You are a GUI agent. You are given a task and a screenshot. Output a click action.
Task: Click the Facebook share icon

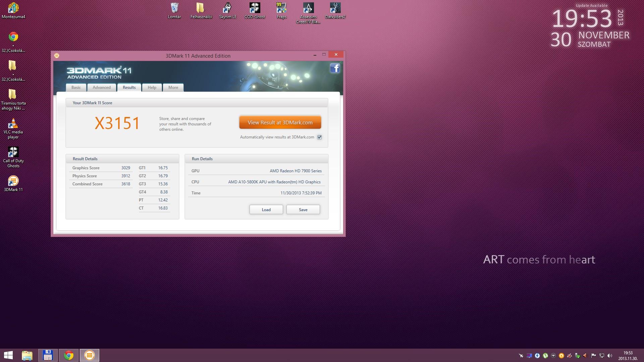click(335, 68)
